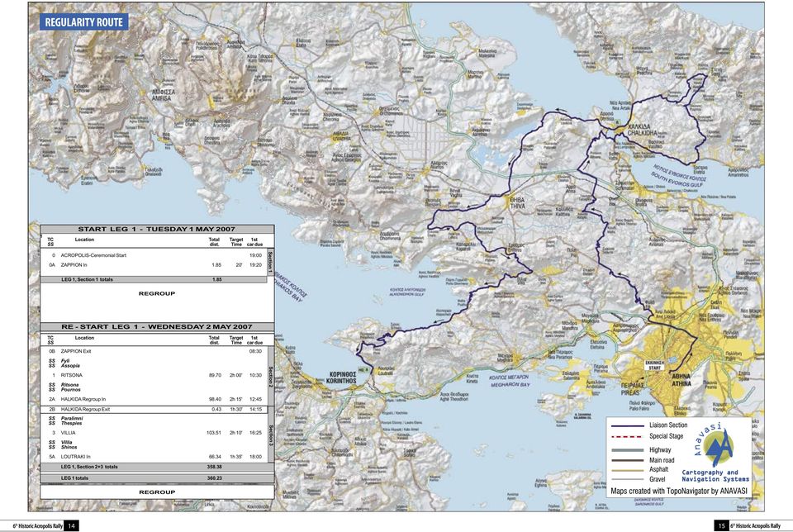
Task: Click the 'Liaison Section' legend entry
Action: 668,425
